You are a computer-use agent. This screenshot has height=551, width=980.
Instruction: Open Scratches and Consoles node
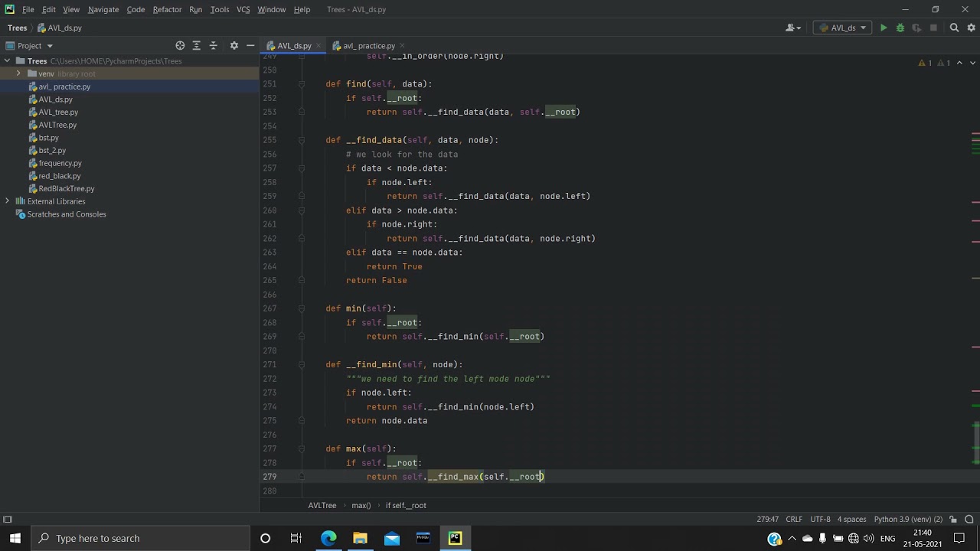(67, 214)
